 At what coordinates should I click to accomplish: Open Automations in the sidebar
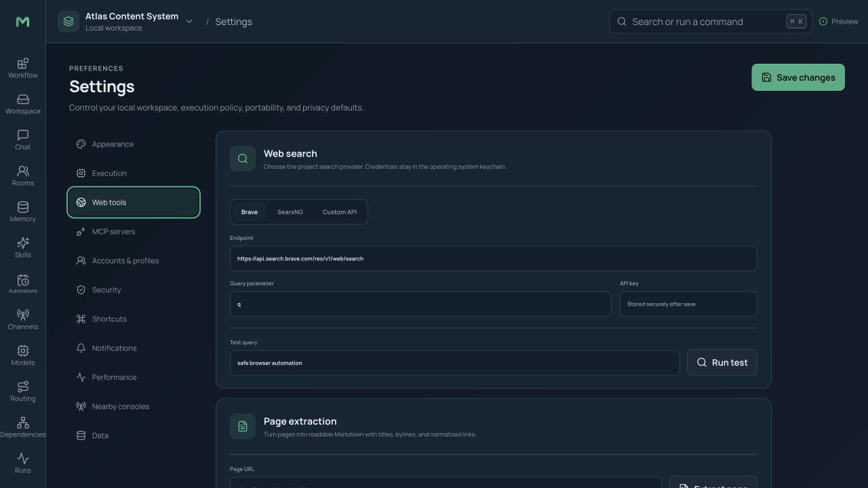click(22, 283)
